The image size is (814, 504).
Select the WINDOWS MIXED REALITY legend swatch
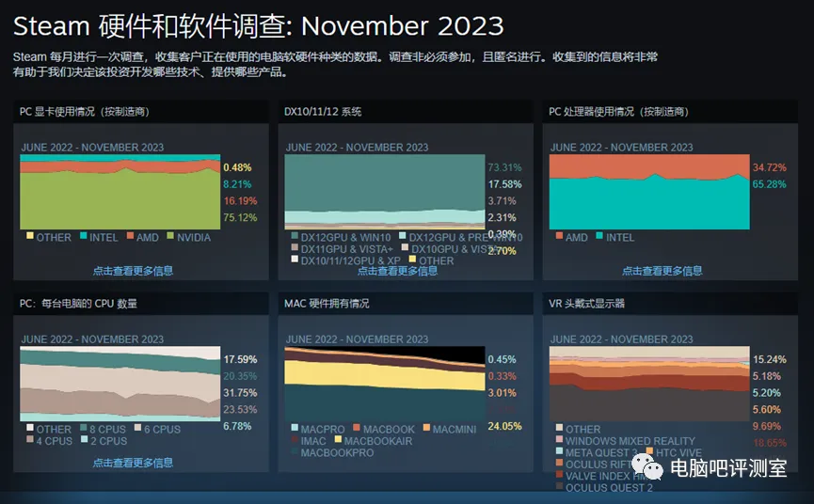coord(559,440)
